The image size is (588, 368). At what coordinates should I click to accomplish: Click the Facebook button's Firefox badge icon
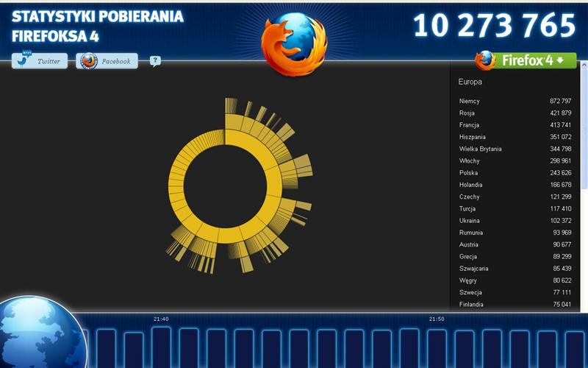pyautogui.click(x=89, y=61)
